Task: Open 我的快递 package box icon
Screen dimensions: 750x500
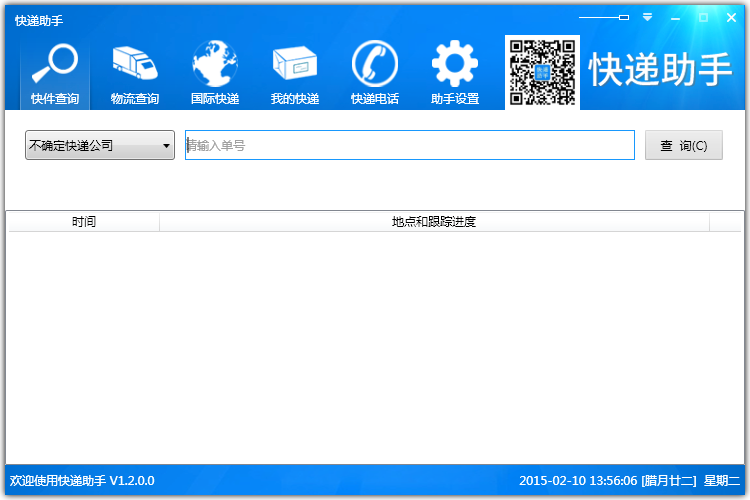Action: click(295, 75)
